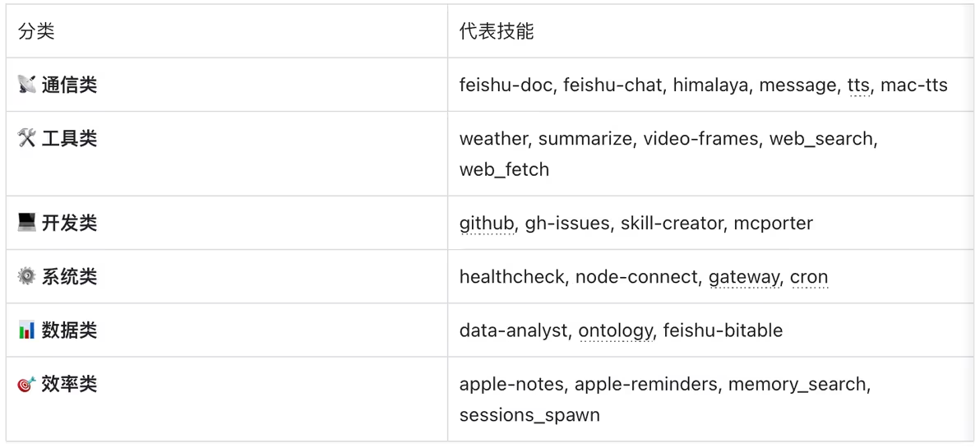The height and width of the screenshot is (448, 980).
Task: Click the hammer and wrench emoji icon
Action: coord(26,138)
